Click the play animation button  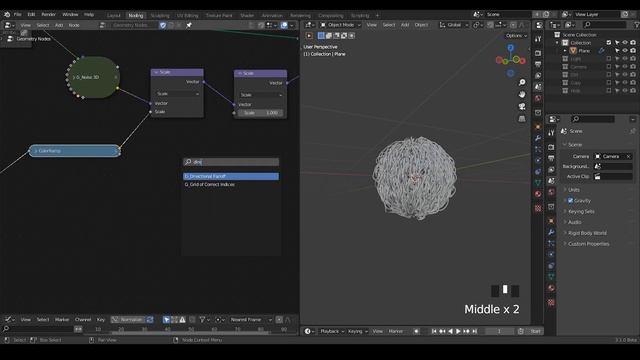(458, 331)
